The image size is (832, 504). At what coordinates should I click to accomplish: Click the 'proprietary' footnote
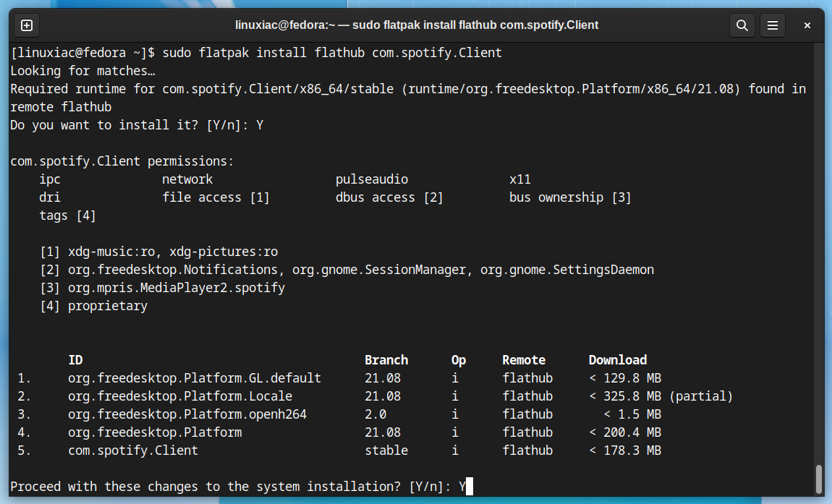(x=108, y=306)
